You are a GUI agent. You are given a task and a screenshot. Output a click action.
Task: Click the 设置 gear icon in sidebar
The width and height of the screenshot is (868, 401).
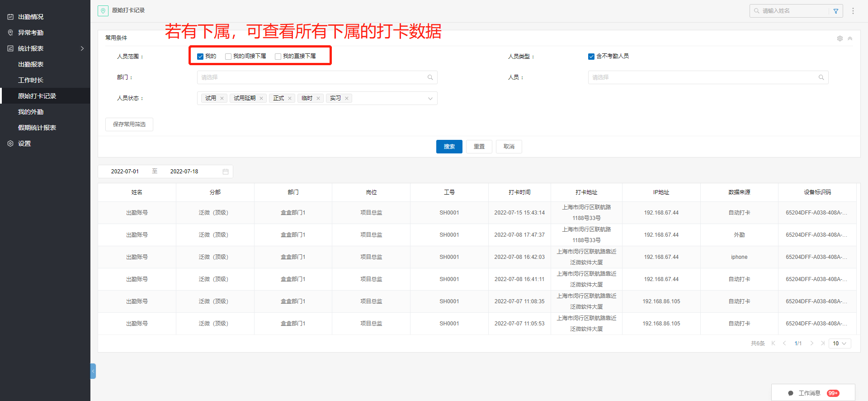10,143
